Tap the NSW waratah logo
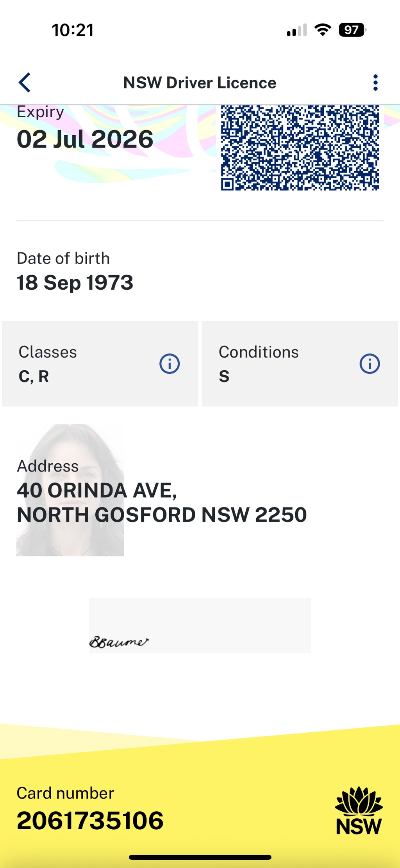400x868 pixels. [359, 811]
